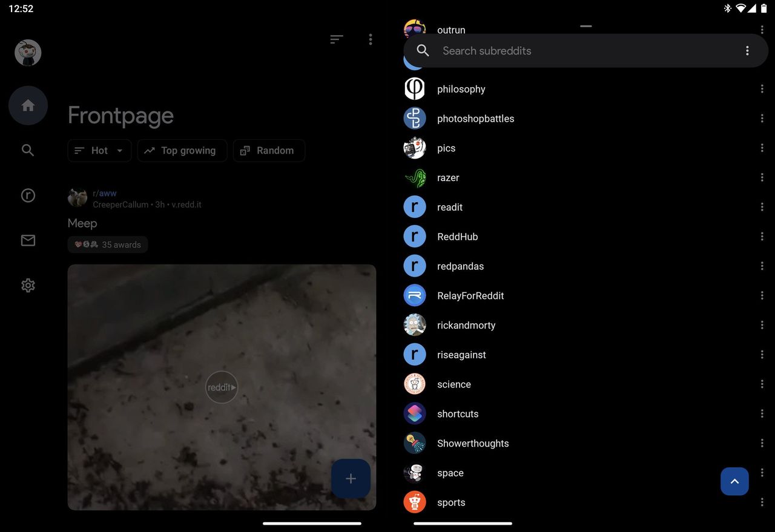Open the subreddits sidebar icon
The height and width of the screenshot is (532, 775).
[28, 195]
